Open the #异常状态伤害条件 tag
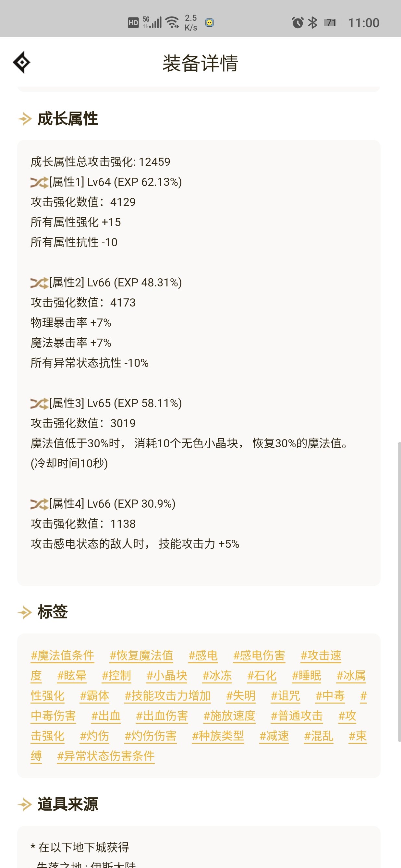Viewport: 401px width, 868px height. click(x=106, y=756)
